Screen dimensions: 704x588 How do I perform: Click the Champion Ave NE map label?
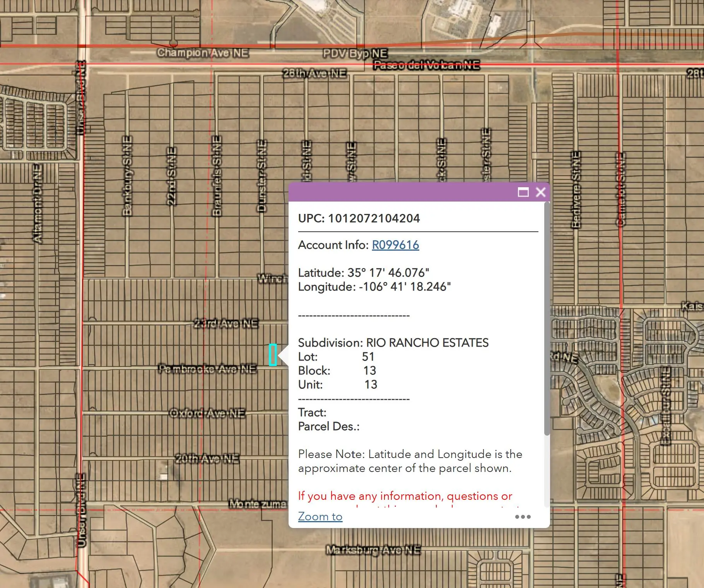point(202,53)
